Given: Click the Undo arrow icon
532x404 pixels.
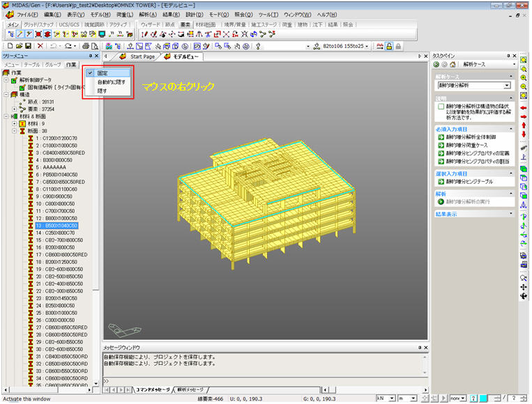Looking at the screenshot, I should pos(53,46).
